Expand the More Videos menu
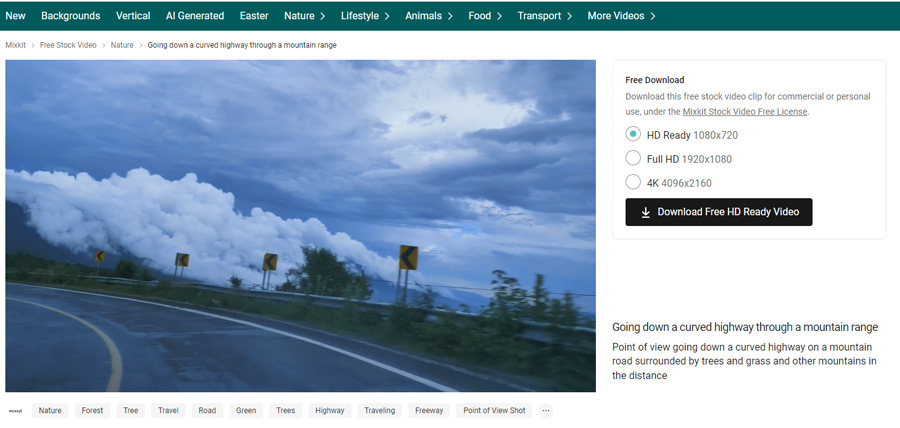Image resolution: width=900 pixels, height=428 pixels. [621, 16]
